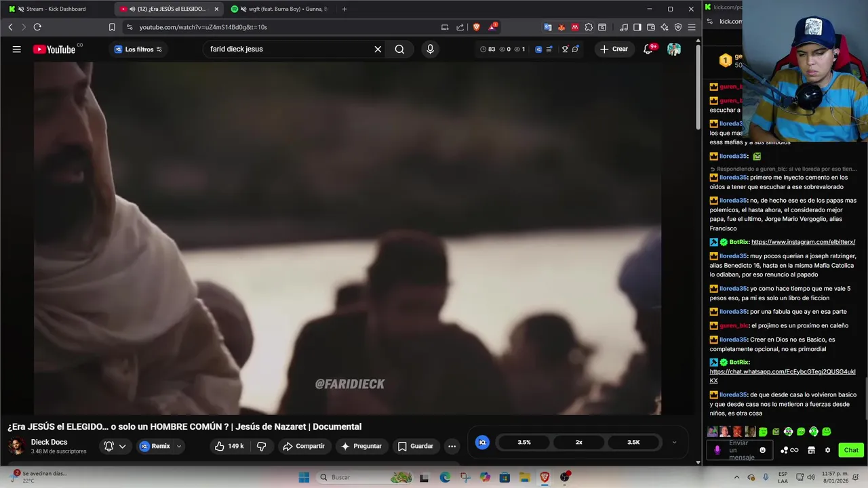Click the Kick chat message input field
This screenshot has height=488, width=868.
click(741, 450)
